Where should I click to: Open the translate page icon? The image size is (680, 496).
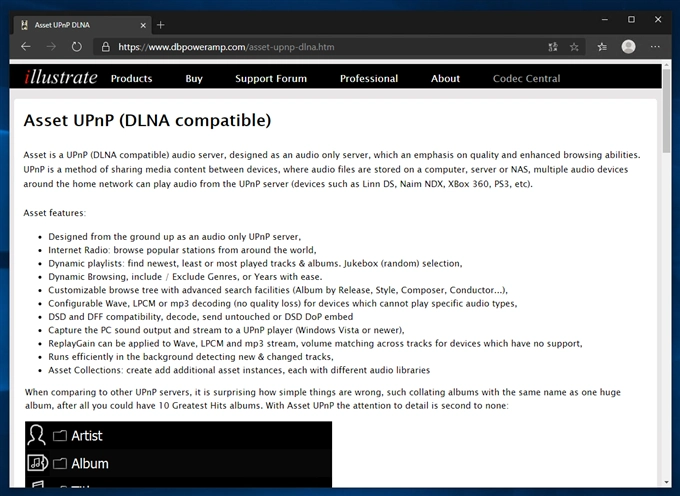pyautogui.click(x=552, y=47)
